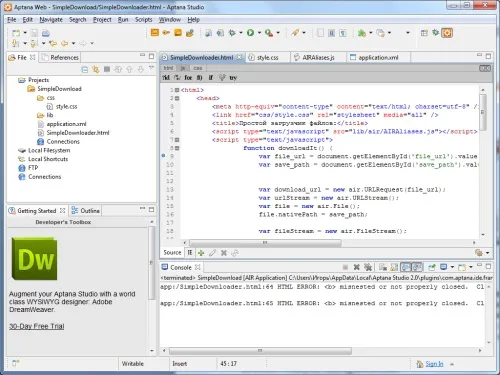Screen dimensions: 500x375
Task: Open the Scripts menu
Action: click(x=143, y=20)
